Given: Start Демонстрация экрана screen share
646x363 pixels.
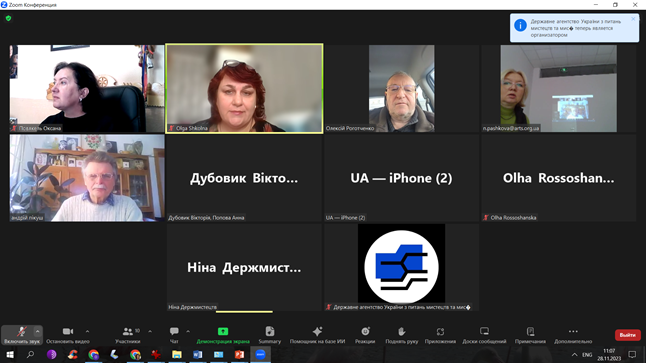Looking at the screenshot, I should click(x=223, y=335).
